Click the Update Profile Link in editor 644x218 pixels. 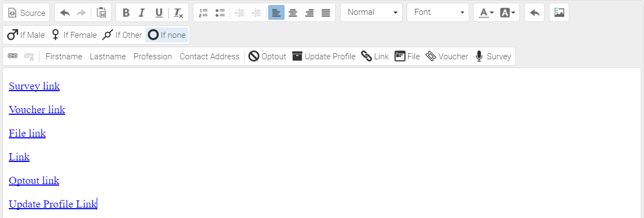53,204
